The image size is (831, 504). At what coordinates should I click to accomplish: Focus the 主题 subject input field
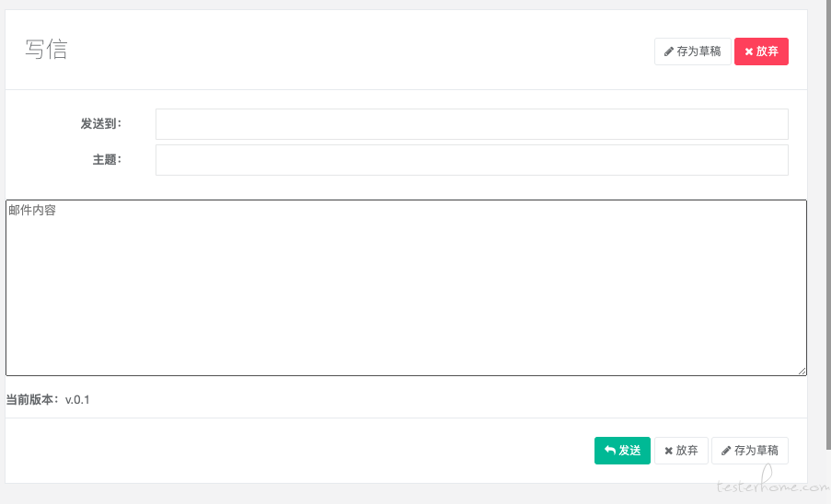click(472, 160)
